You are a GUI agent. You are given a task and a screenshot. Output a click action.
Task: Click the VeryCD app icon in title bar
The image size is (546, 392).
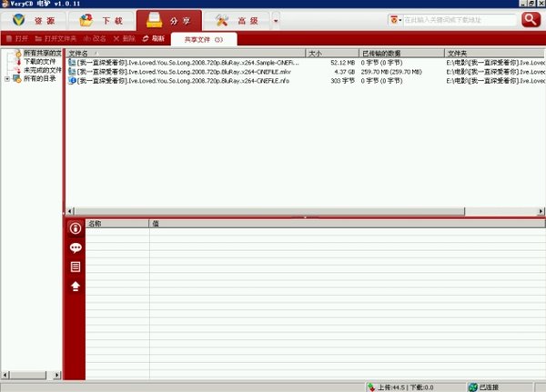click(5, 4)
